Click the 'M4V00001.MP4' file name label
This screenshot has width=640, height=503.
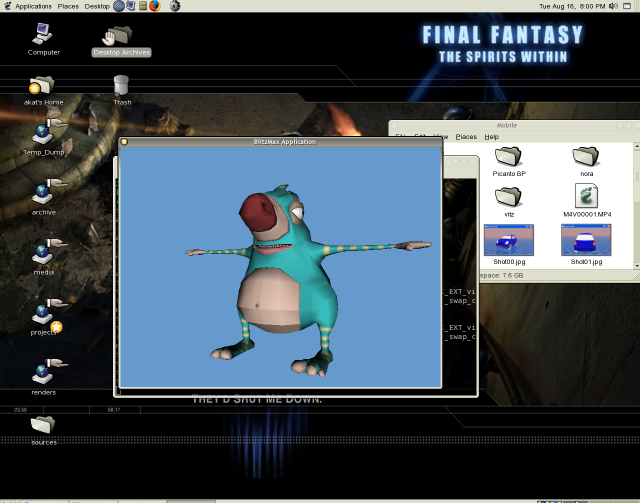click(x=587, y=214)
